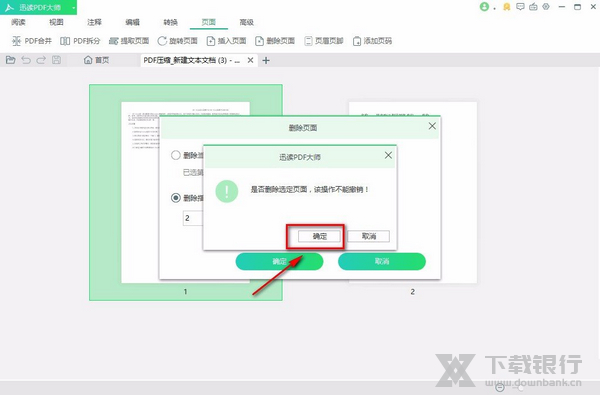The image size is (600, 395).
Task: Click the 插入页面 insert page tool
Action: coord(226,41)
